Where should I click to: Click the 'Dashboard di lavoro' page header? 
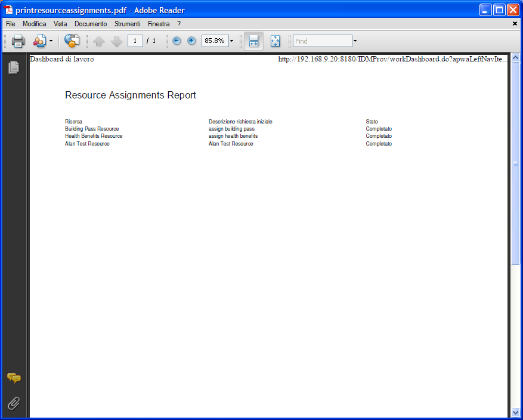61,59
